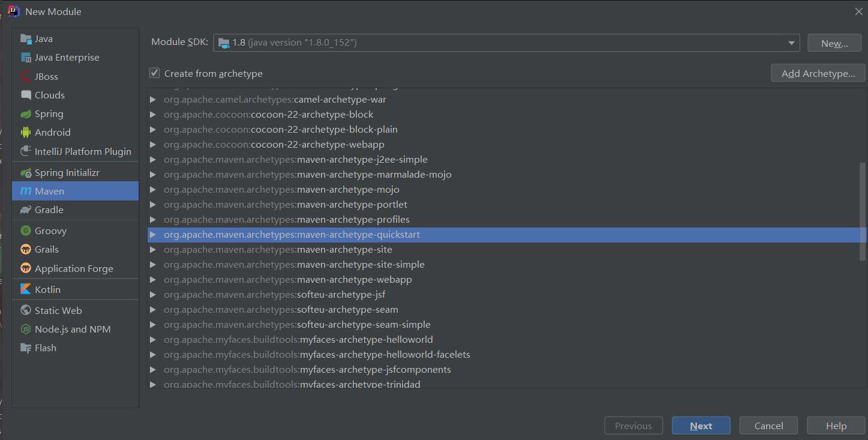Expand myfaces-archetype-helloworld node
Viewport: 868px width, 440px height.
pos(153,340)
